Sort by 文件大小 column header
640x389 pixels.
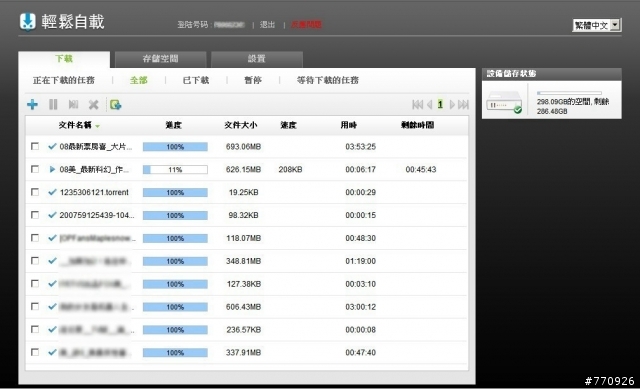point(241,125)
